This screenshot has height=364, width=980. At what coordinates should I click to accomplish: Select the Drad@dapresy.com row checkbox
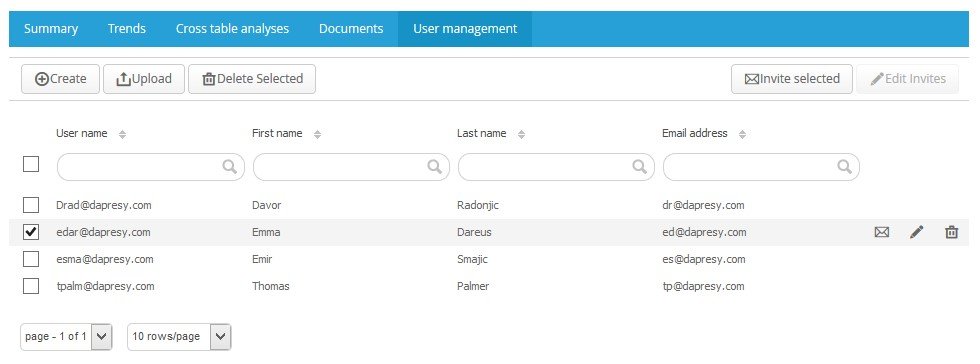pos(31,205)
